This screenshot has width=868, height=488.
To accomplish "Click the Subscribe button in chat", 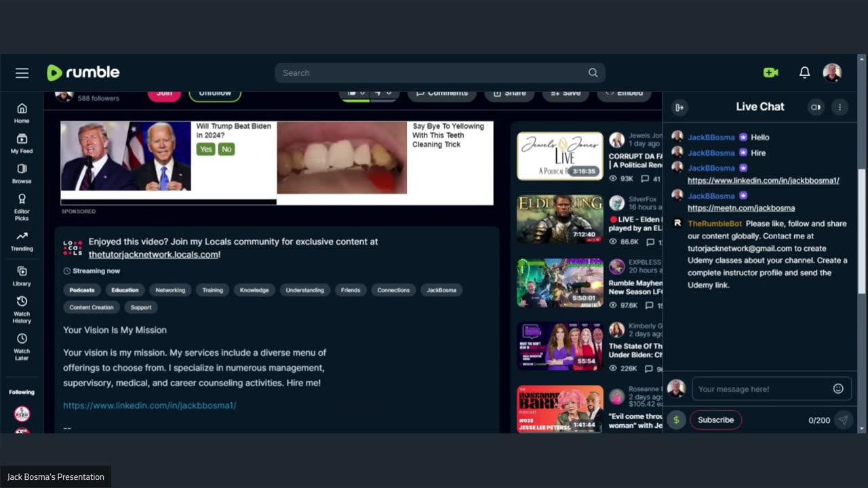I will pos(715,420).
